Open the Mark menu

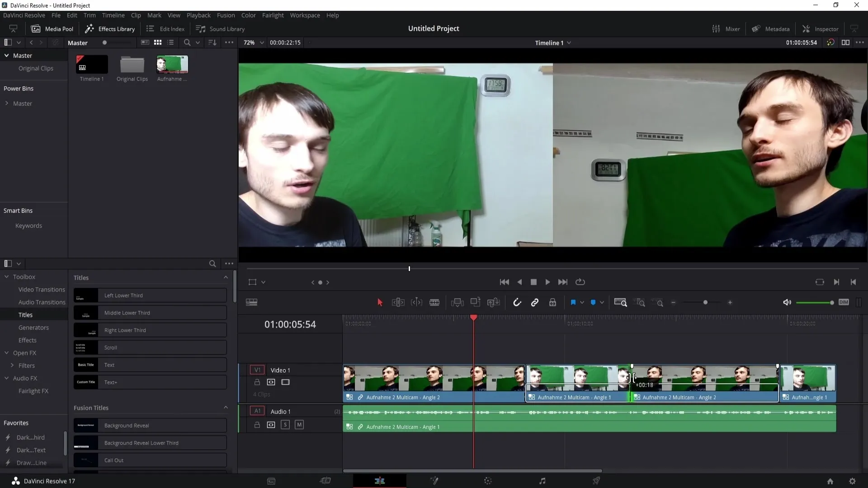point(154,15)
